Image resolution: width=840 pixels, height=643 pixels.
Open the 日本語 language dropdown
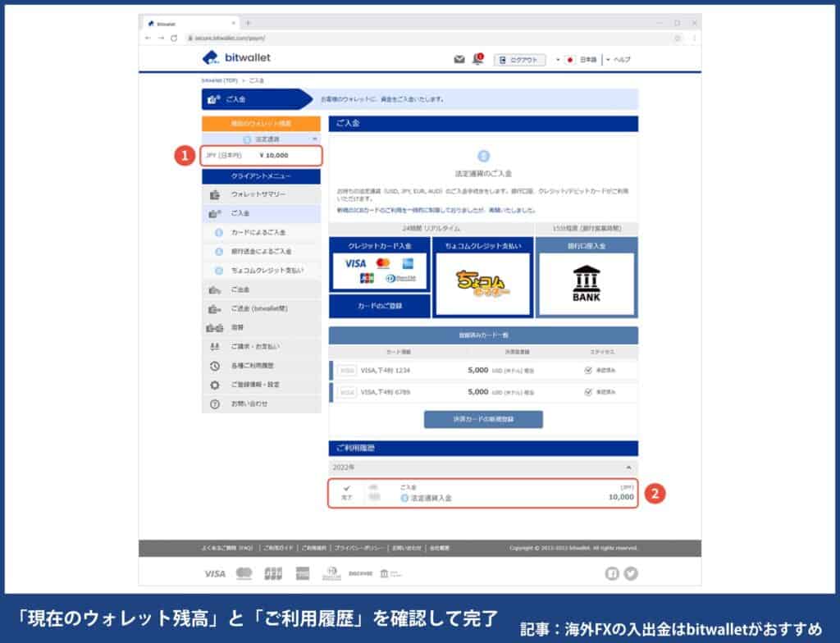[581, 60]
